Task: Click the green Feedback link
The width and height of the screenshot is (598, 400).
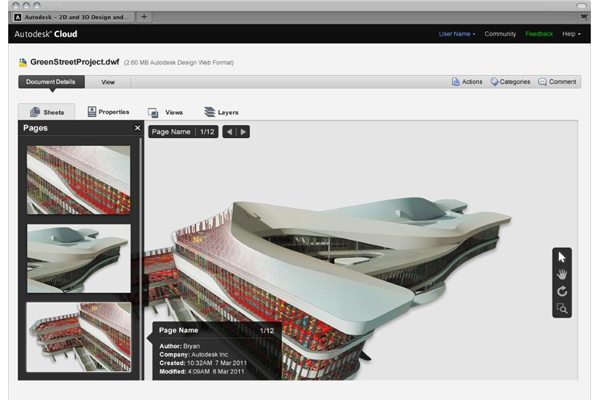Action: pos(539,34)
